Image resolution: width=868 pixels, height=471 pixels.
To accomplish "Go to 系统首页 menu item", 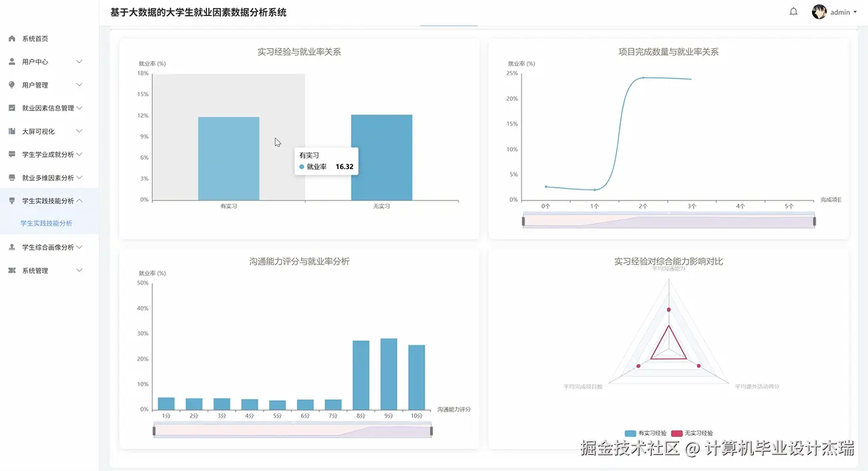I will 49,39.
